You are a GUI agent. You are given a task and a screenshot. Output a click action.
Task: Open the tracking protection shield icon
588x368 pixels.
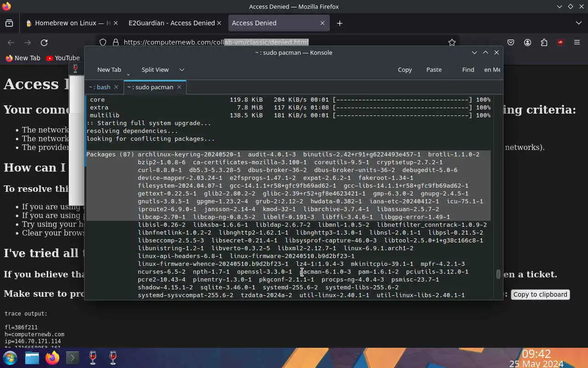(x=103, y=42)
